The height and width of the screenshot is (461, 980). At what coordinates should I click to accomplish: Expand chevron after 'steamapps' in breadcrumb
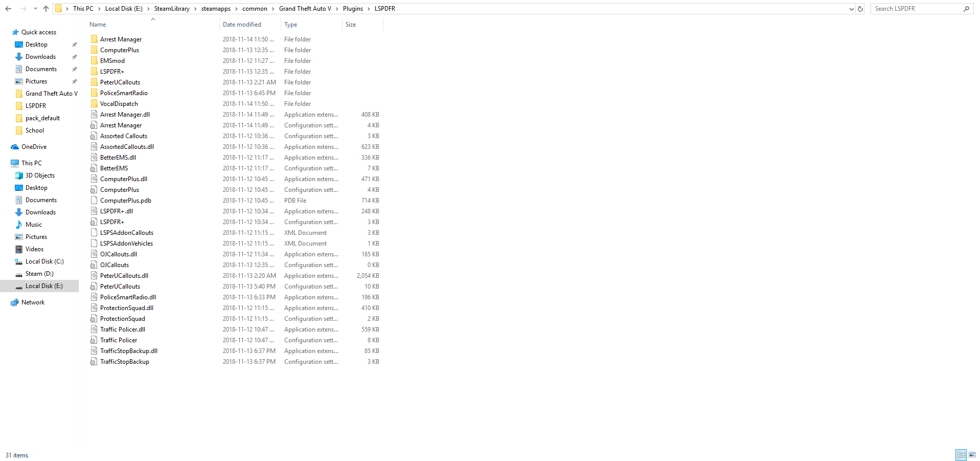[236, 9]
